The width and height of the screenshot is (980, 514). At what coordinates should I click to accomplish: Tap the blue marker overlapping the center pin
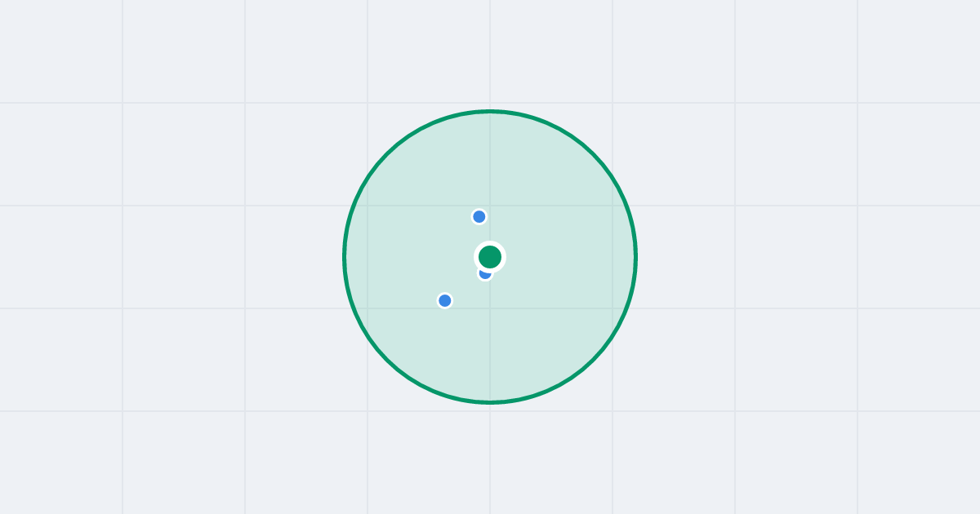pos(484,274)
